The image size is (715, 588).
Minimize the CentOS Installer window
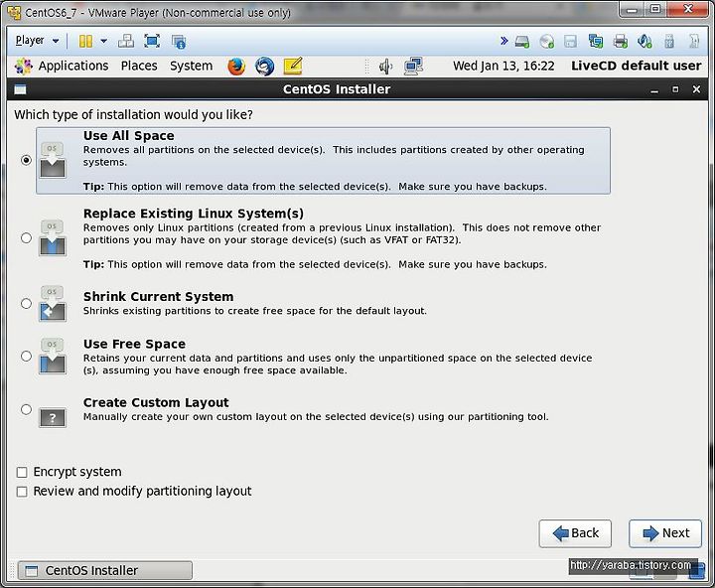654,89
